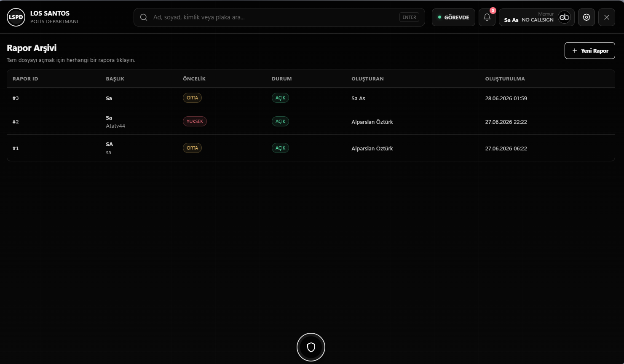Click Alparslan Öztürk in report #2
Image resolution: width=624 pixels, height=364 pixels.
pyautogui.click(x=372, y=122)
